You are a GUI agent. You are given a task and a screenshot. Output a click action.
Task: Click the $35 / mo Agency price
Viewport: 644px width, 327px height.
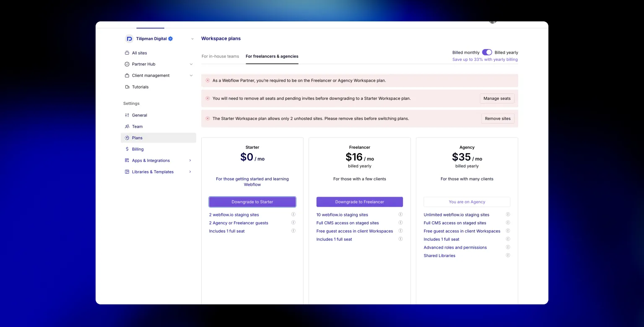tap(467, 157)
